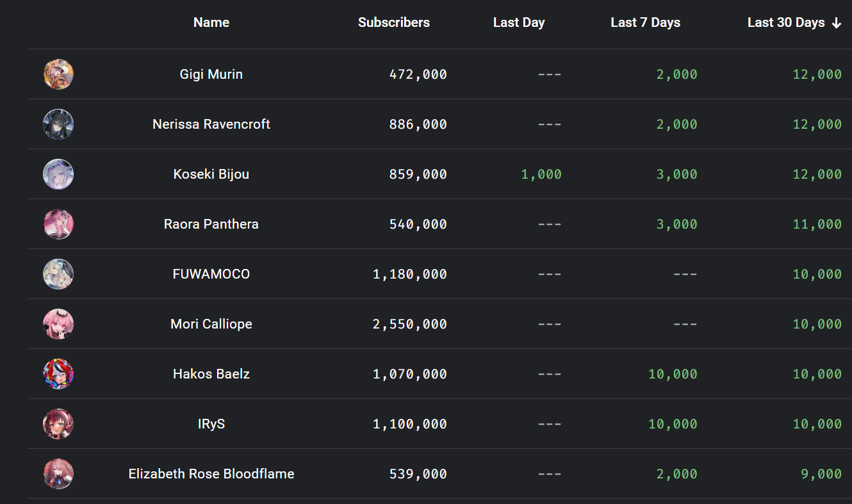Click Koseki Bijou's 1,000 Last Day value
This screenshot has height=504, width=852.
coord(541,174)
